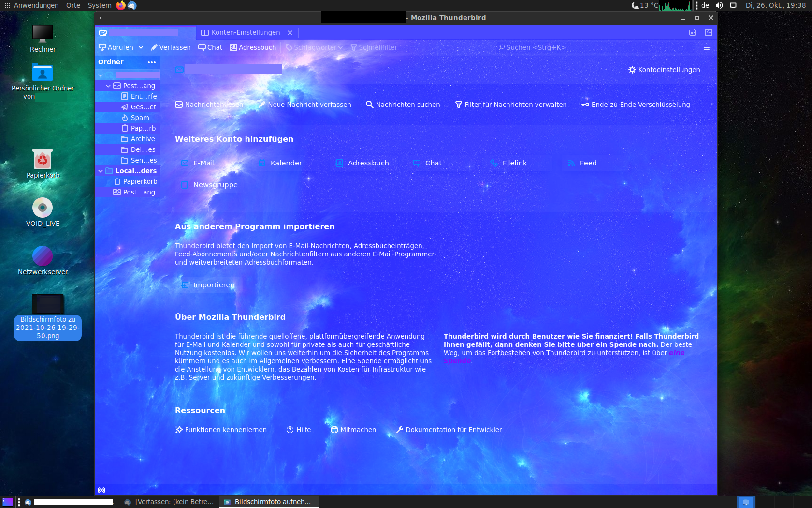This screenshot has width=812, height=508.
Task: Click Neue Nachricht verfassen
Action: click(304, 105)
